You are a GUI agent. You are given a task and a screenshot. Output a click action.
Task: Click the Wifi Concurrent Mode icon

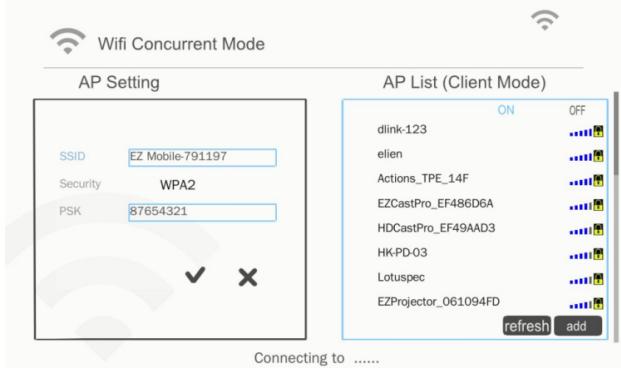pyautogui.click(x=68, y=41)
